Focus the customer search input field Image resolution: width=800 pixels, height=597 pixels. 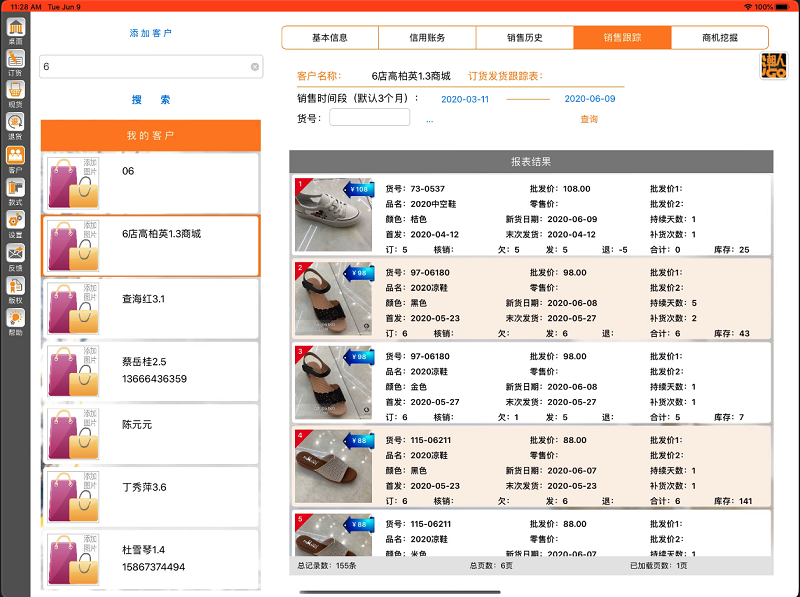(151, 67)
